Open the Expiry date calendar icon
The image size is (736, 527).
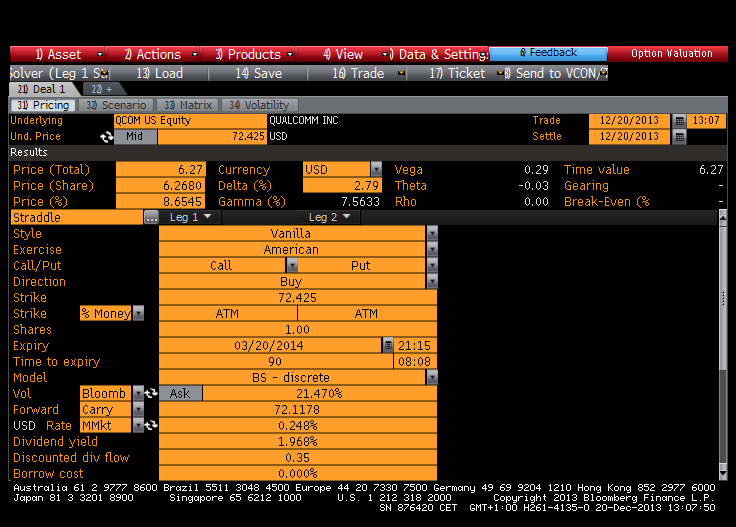(388, 346)
